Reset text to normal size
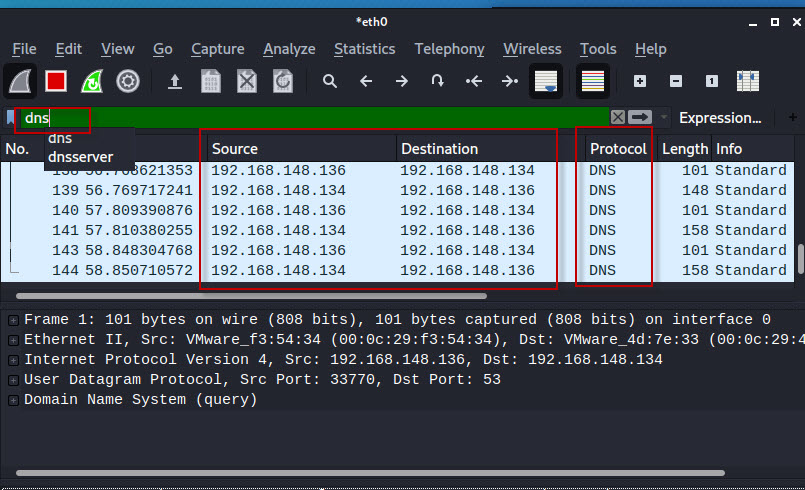The height and width of the screenshot is (490, 805). click(712, 81)
